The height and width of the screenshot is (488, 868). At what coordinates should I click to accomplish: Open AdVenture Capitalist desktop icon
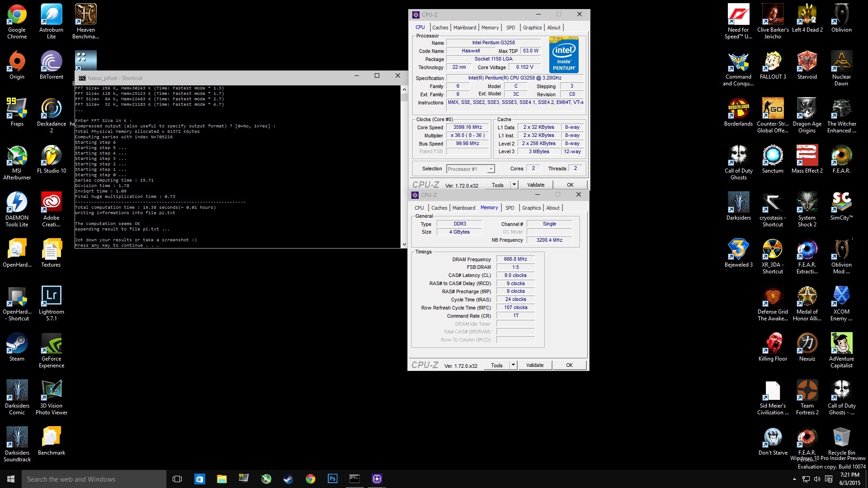pos(841,350)
